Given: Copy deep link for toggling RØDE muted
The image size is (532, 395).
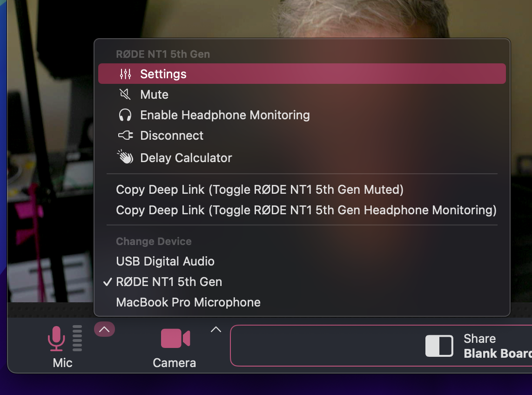Looking at the screenshot, I should [x=302, y=190].
